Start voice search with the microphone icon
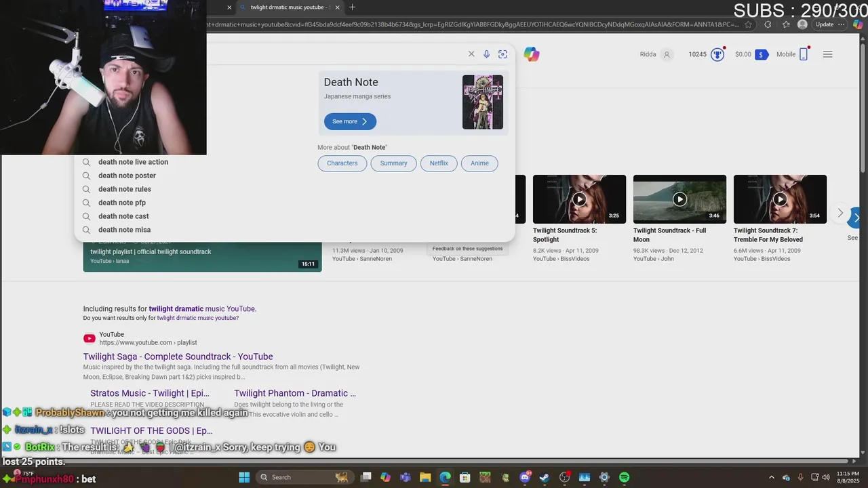Screen dimensions: 868x488 486,54
